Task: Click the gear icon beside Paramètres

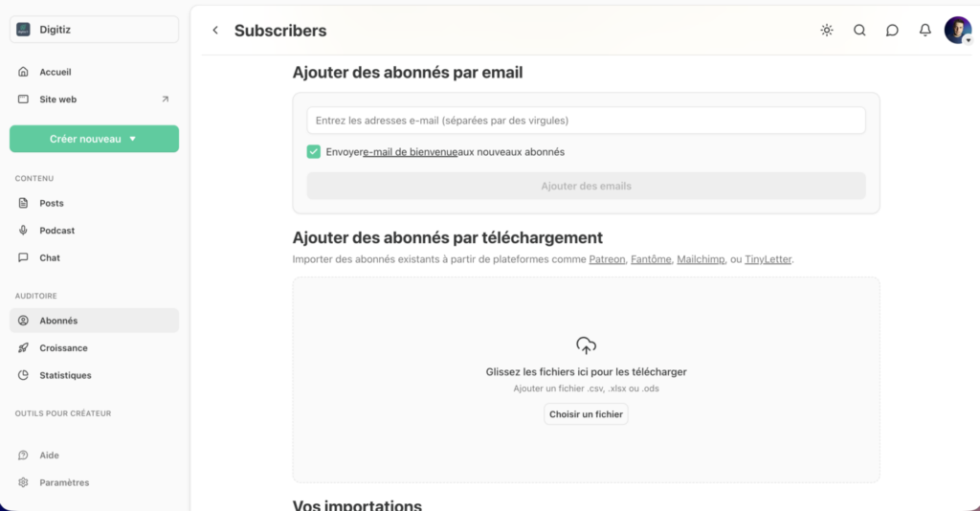Action: point(23,482)
